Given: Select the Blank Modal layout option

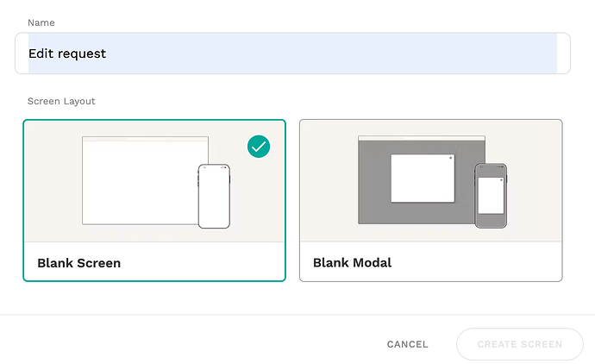Looking at the screenshot, I should coord(430,200).
